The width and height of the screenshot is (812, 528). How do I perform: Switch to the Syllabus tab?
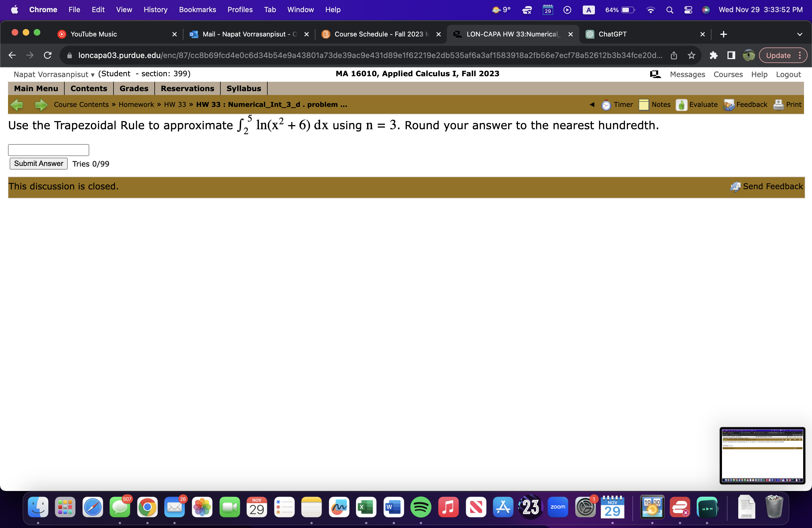(244, 88)
